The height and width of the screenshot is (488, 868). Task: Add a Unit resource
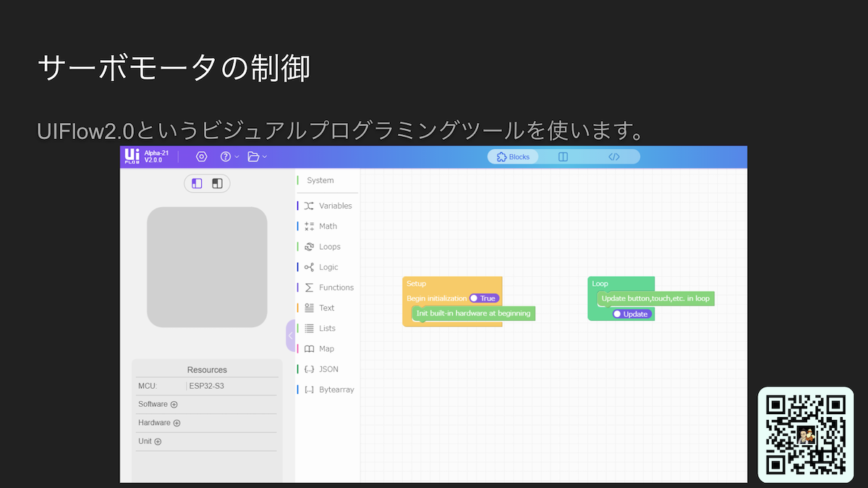point(158,442)
